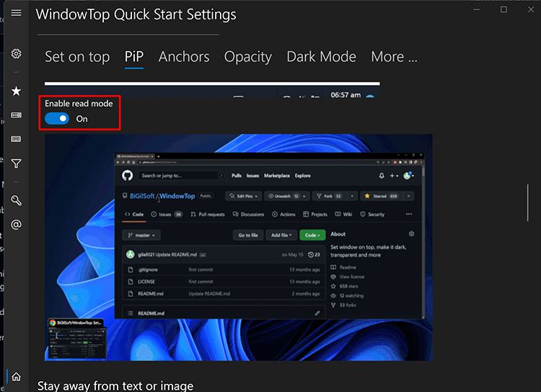541x392 pixels.
Task: Select the star favorites icon in sidebar
Action: [x=16, y=91]
